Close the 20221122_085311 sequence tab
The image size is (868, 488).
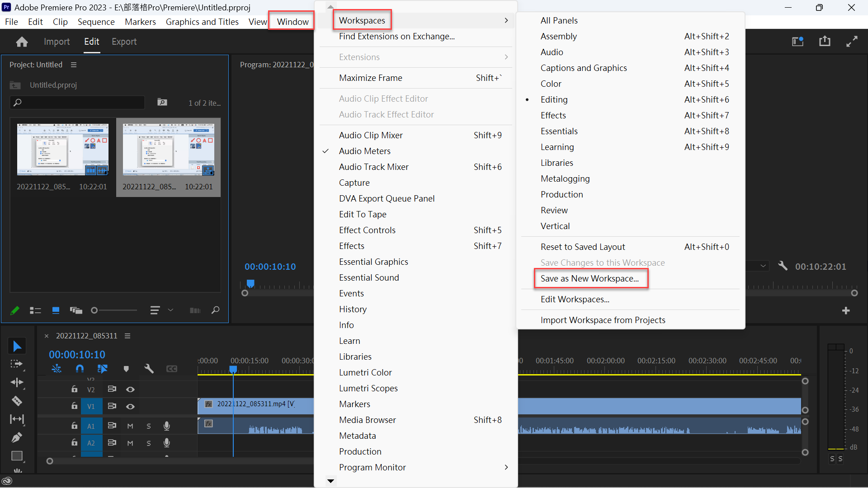coord(47,336)
